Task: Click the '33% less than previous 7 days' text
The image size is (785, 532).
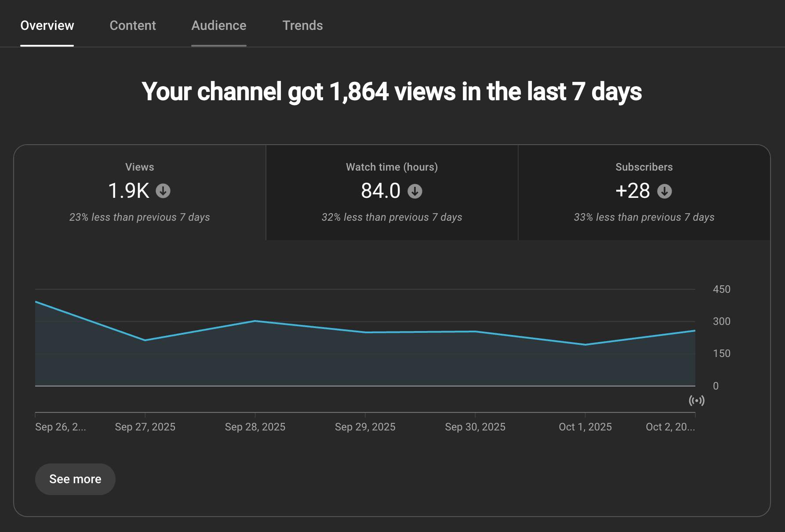Action: tap(644, 217)
